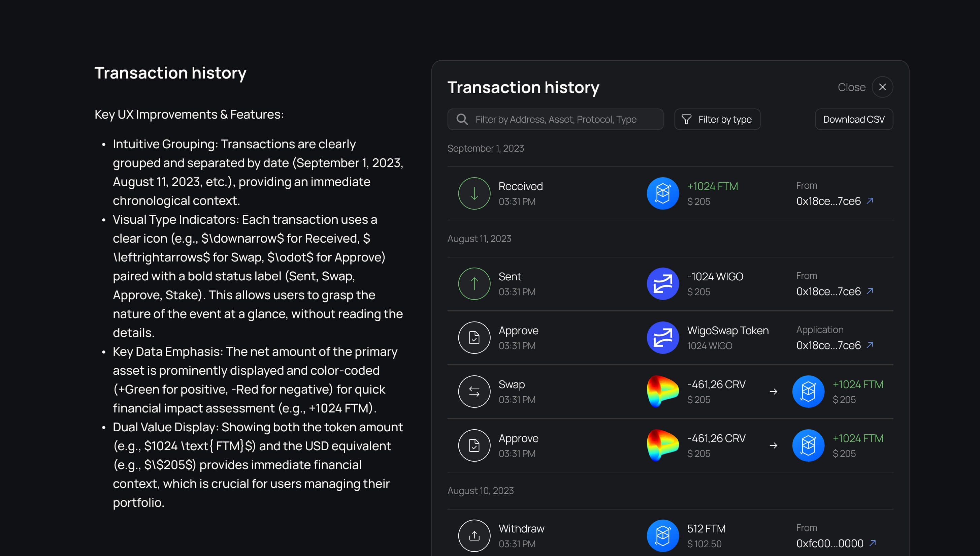Click inside the Filter by Address search field
The image size is (980, 556).
pyautogui.click(x=555, y=119)
